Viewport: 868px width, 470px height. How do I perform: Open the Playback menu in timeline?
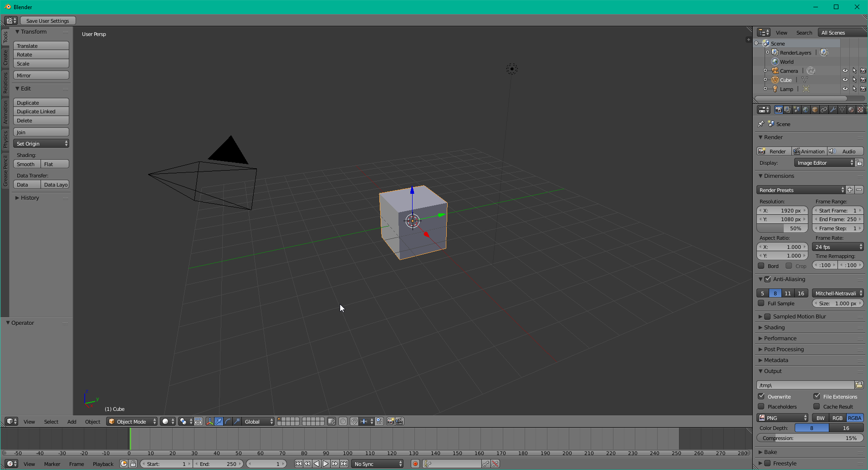click(103, 464)
